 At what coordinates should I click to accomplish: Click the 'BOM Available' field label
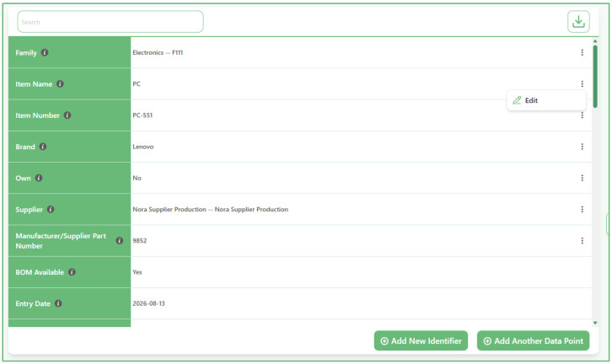[40, 272]
